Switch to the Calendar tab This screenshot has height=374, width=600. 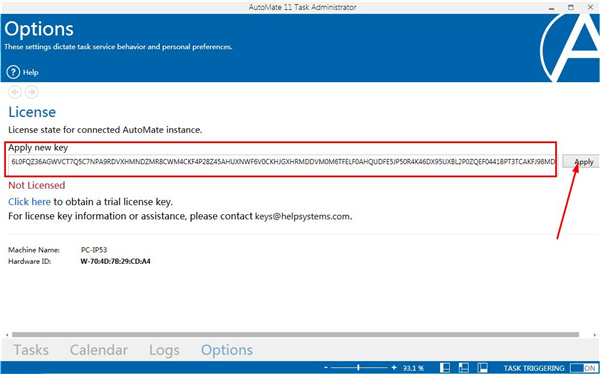(99, 350)
